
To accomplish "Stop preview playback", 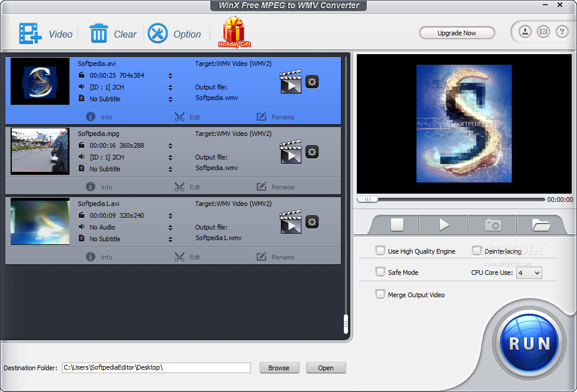I will click(x=397, y=224).
